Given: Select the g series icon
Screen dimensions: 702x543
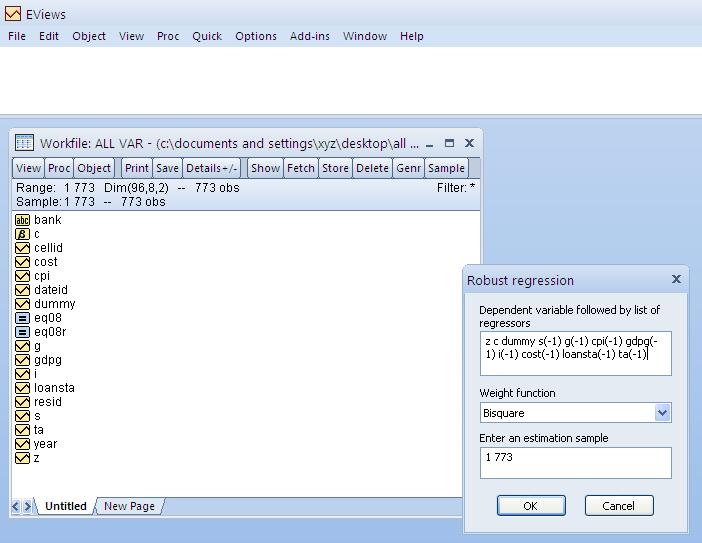Looking at the screenshot, I should [22, 346].
